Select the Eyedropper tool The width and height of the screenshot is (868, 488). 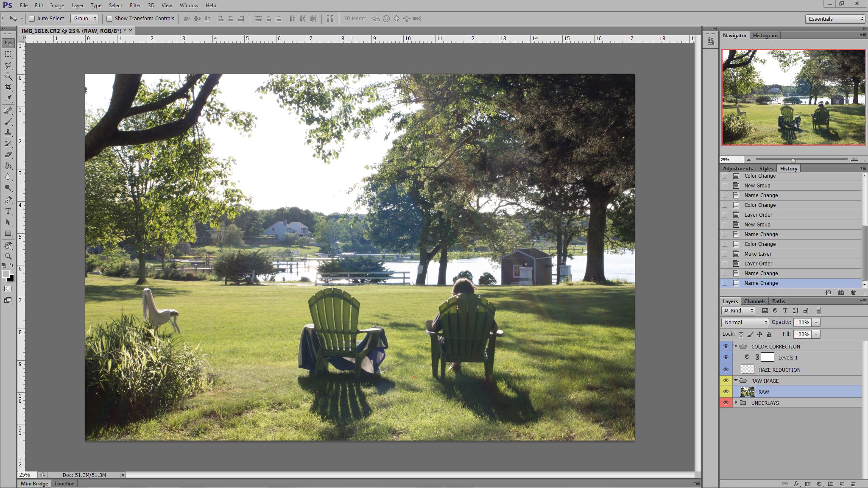click(x=8, y=98)
